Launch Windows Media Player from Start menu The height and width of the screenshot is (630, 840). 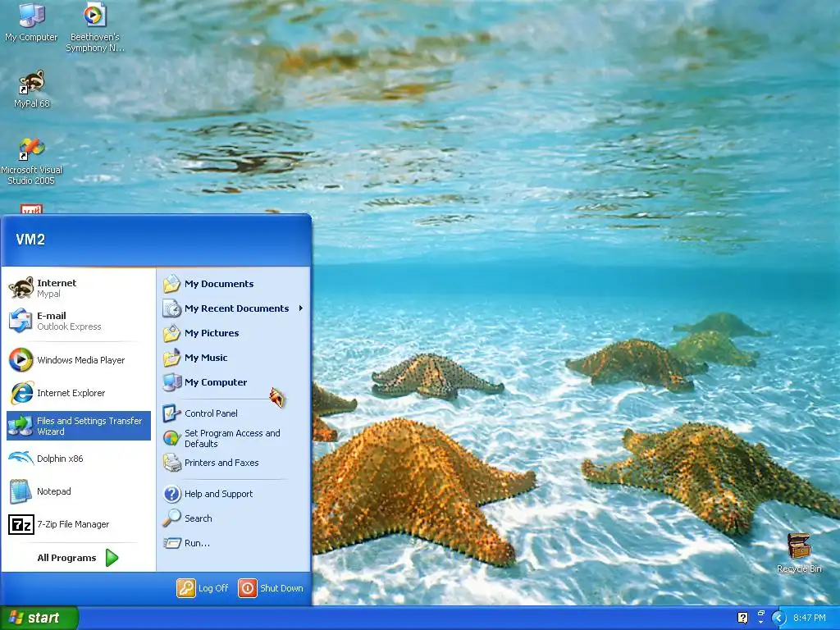(78, 360)
